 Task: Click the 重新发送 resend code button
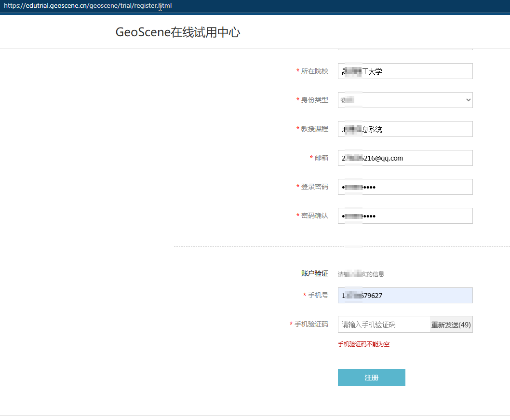[x=451, y=325]
